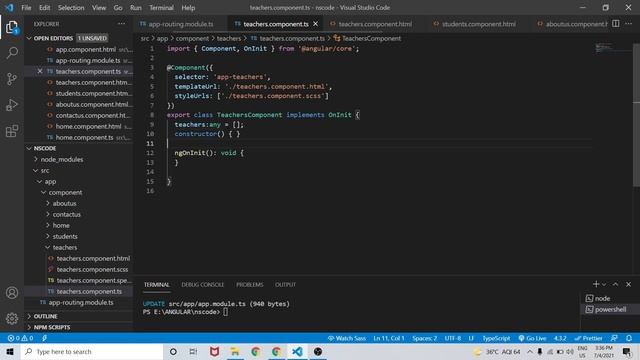Maximize the terminal panel size
The height and width of the screenshot is (360, 640).
tap(616, 284)
